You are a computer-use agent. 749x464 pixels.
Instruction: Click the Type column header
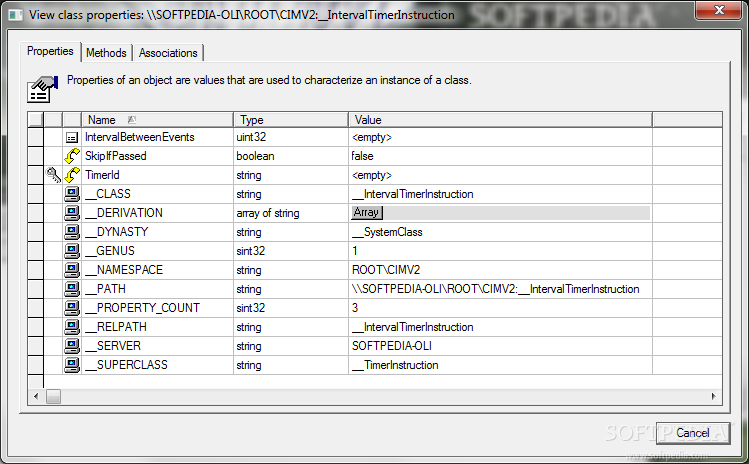click(291, 119)
